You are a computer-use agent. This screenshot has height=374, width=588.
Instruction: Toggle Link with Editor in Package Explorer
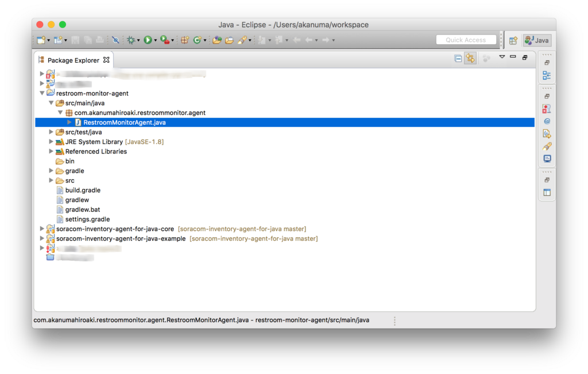click(470, 59)
